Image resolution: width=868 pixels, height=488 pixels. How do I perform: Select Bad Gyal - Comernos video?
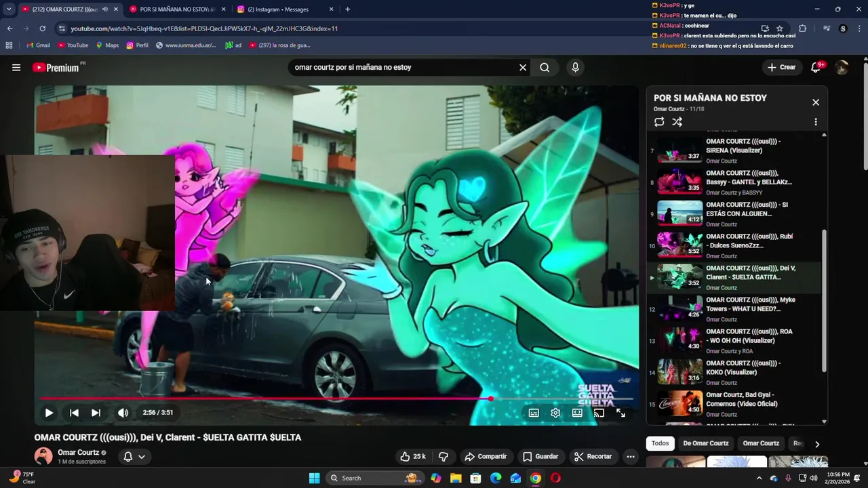734,405
